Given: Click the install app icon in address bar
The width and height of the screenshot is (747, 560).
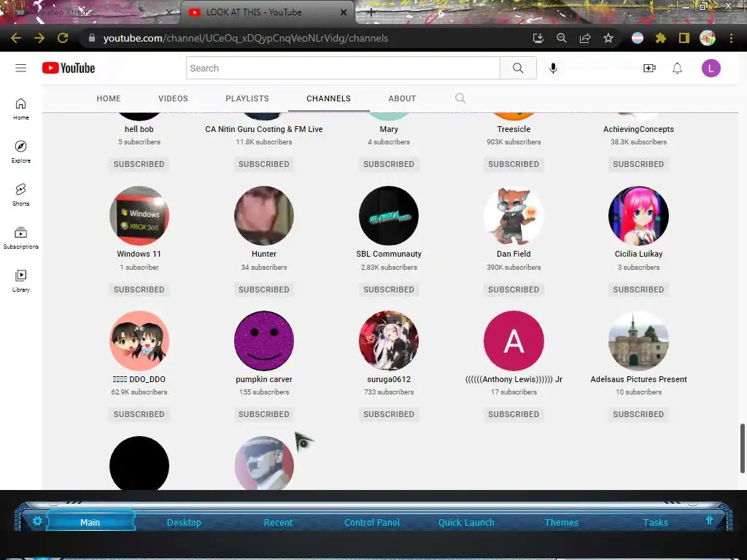Looking at the screenshot, I should (538, 38).
